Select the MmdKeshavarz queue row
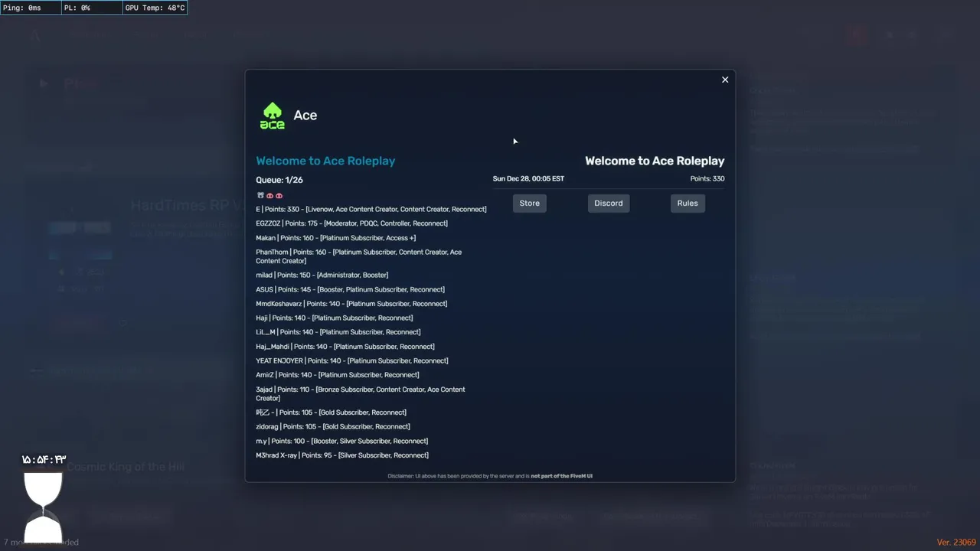The width and height of the screenshot is (980, 551). [x=352, y=304]
